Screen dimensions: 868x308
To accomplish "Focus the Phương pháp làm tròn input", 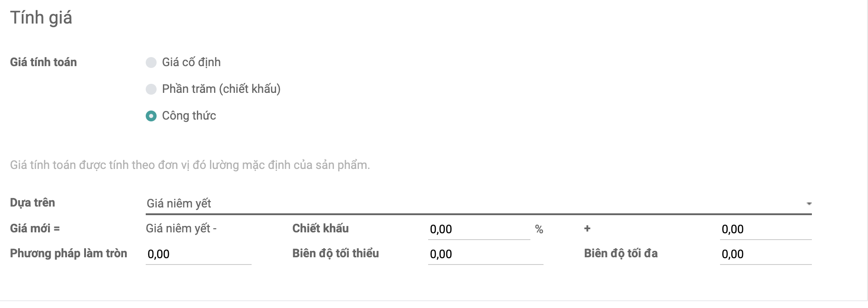I will pos(198,254).
